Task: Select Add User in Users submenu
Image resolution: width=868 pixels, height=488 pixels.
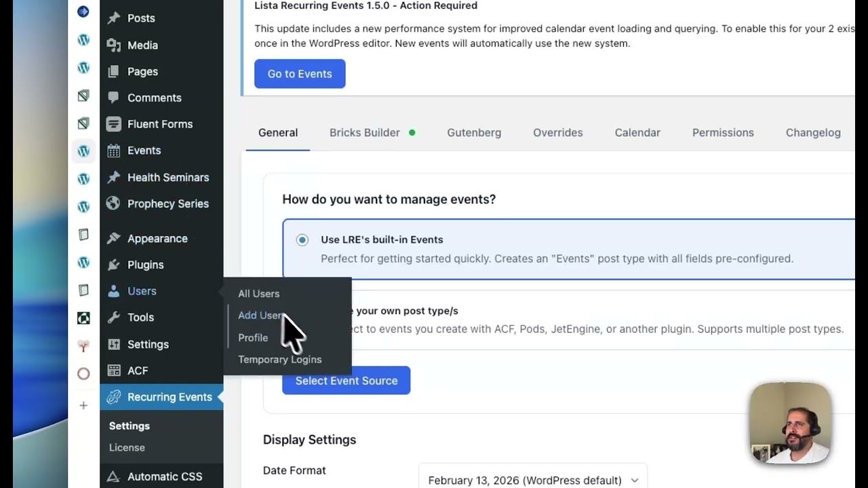Action: coord(260,315)
